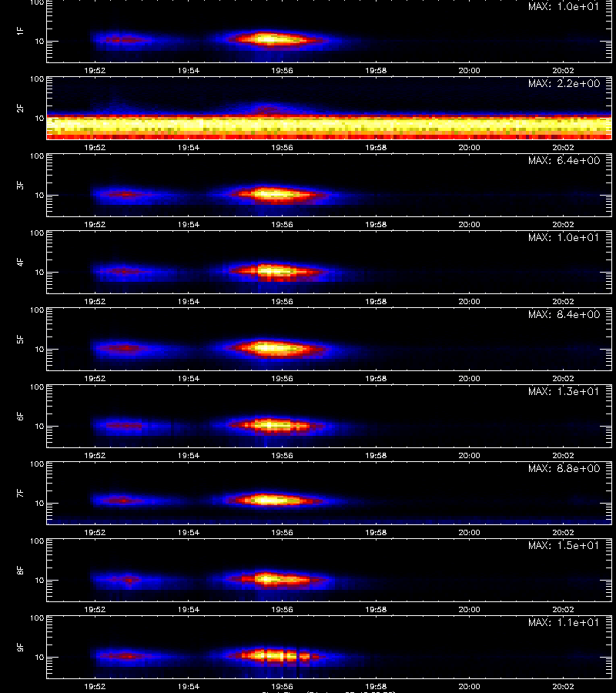Screen dimensions: 616x693
Task: Click the 19:52 tick label under the 1F panel
Action: pos(95,71)
